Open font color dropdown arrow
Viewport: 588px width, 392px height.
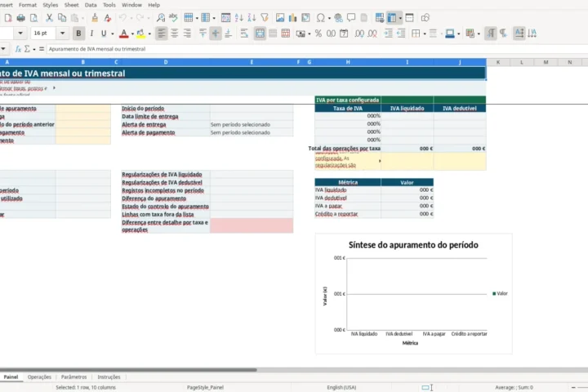pyautogui.click(x=132, y=33)
